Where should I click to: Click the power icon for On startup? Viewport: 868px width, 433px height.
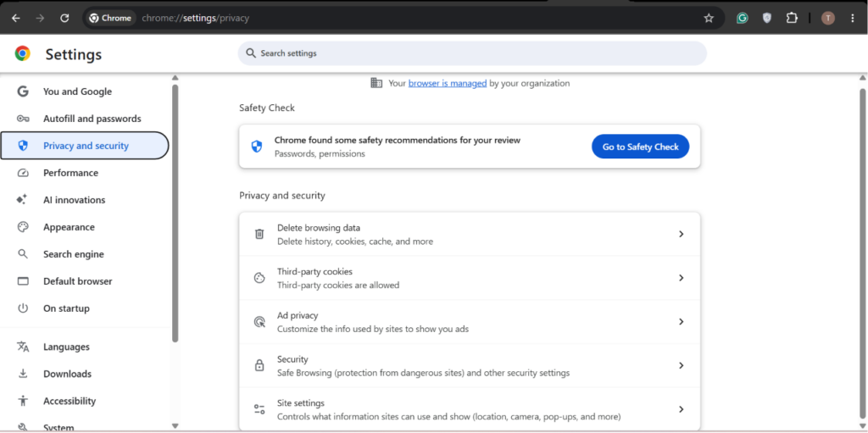click(x=23, y=308)
